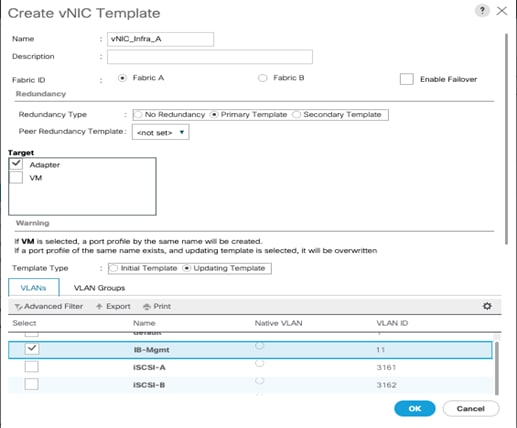The image size is (517, 428).
Task: Choose Secondary Template redundancy type
Action: coord(296,115)
